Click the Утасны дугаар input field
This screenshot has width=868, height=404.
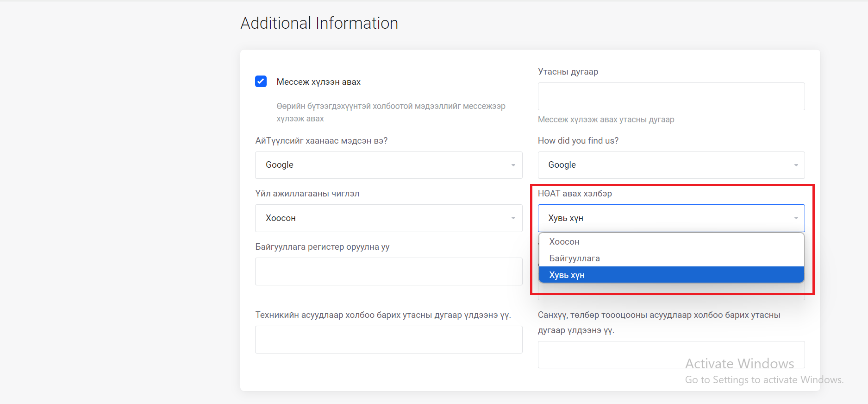point(671,96)
